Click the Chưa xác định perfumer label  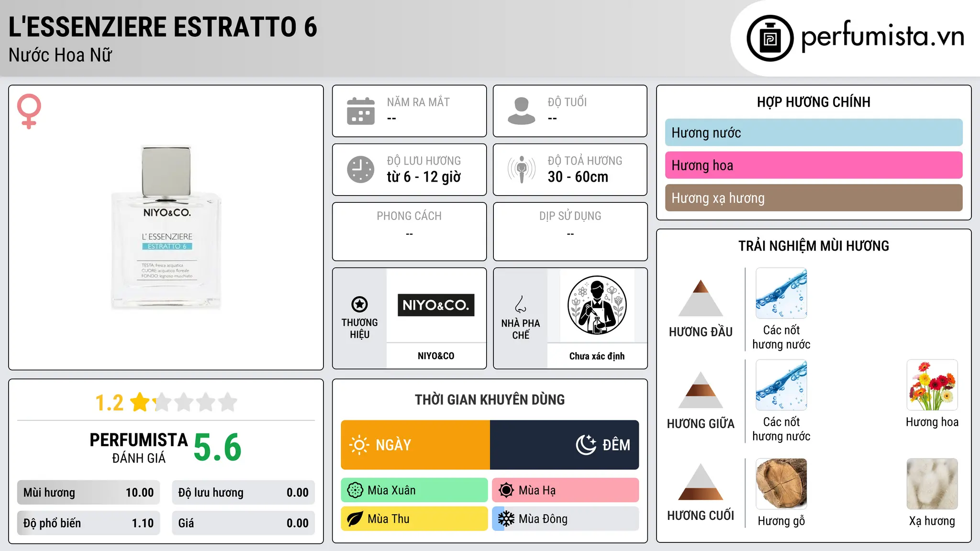click(597, 356)
